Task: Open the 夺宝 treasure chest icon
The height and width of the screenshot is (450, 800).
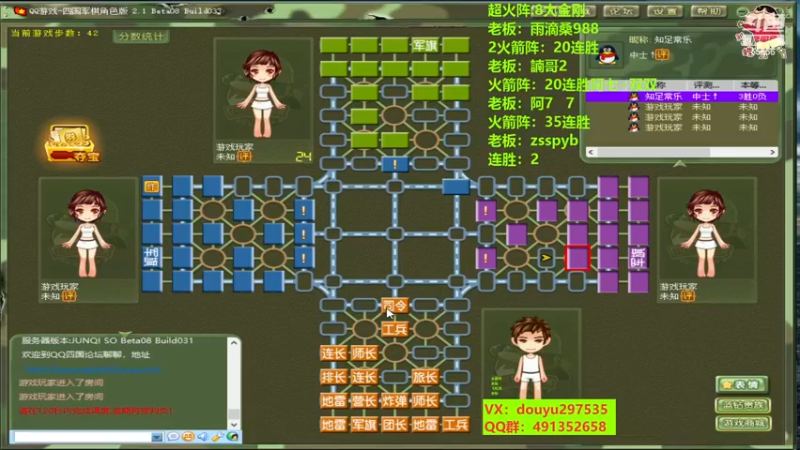Action: (71, 143)
